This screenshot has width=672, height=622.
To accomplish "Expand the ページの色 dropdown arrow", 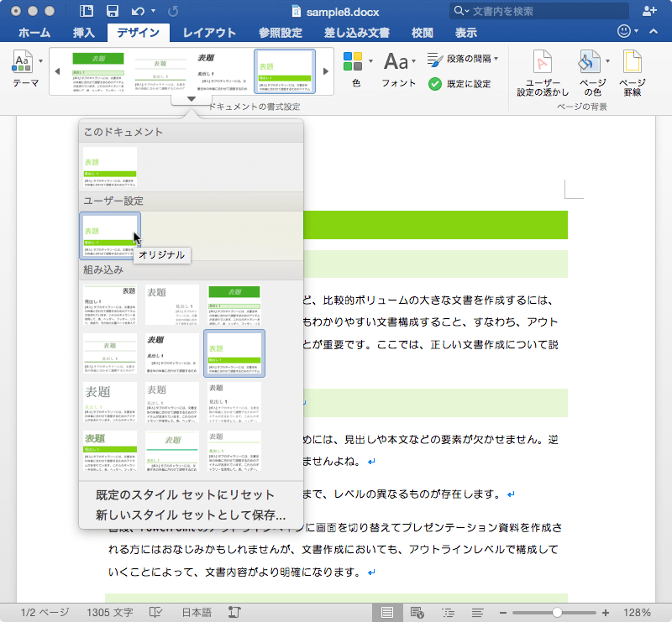I will point(607,61).
